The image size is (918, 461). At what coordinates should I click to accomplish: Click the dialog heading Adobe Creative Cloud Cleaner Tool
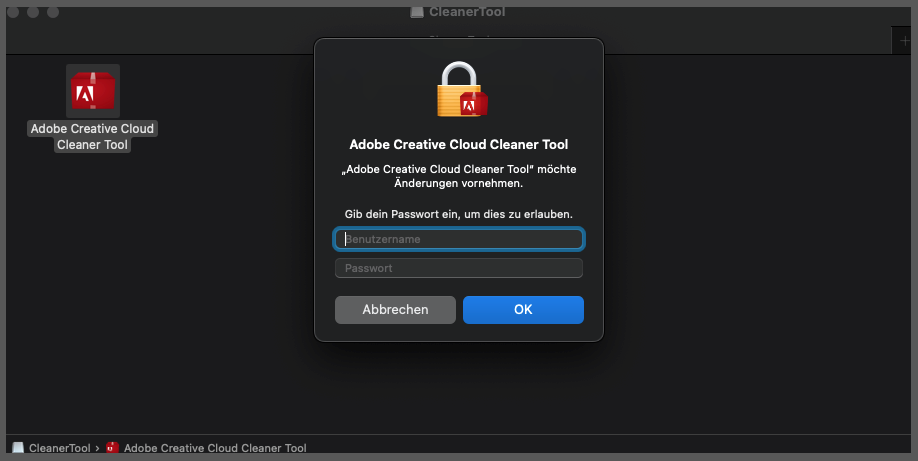[459, 145]
